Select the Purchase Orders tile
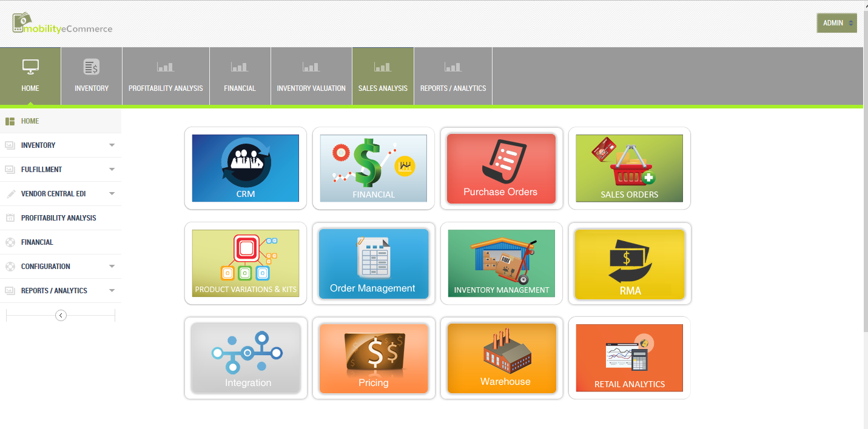Image resolution: width=868 pixels, height=429 pixels. 501,168
